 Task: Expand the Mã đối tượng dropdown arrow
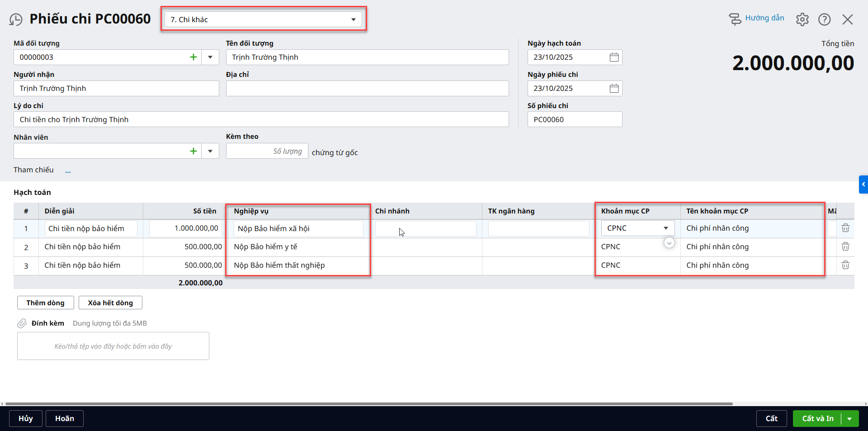click(210, 57)
